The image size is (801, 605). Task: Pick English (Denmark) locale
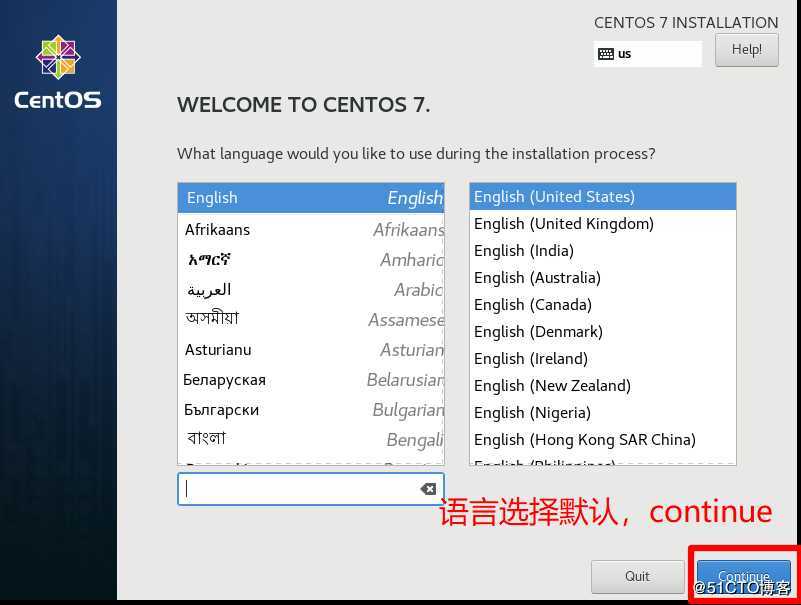pos(603,332)
